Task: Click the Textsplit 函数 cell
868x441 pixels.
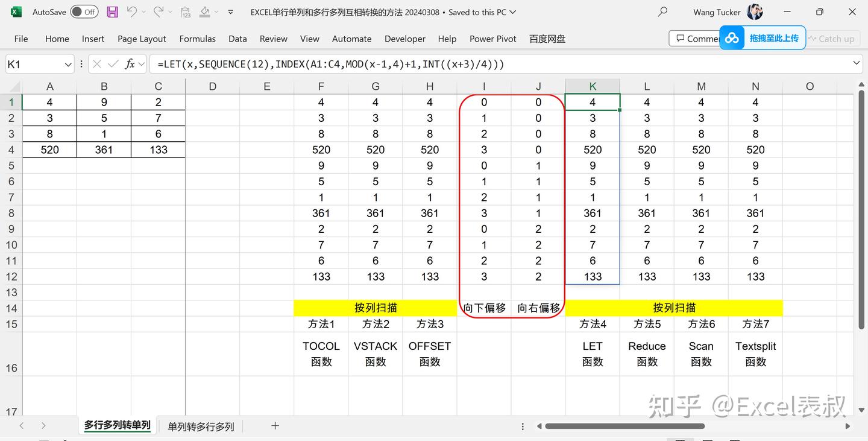Action: (755, 354)
